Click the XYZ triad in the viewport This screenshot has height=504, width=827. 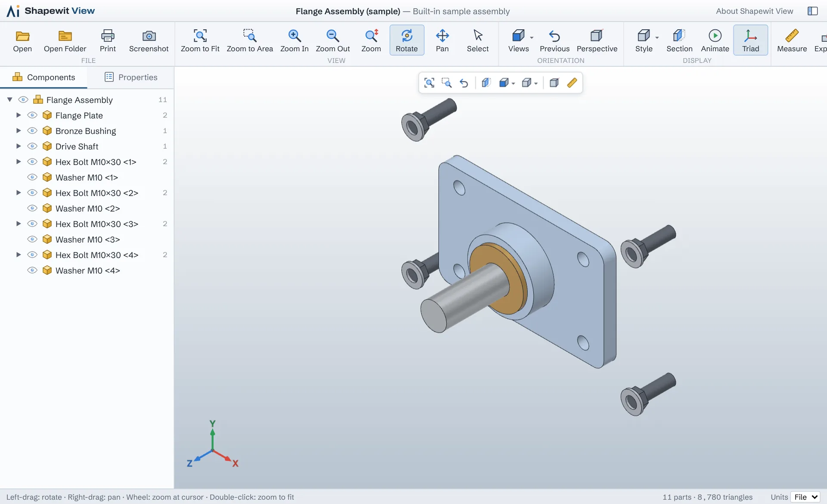click(x=212, y=444)
